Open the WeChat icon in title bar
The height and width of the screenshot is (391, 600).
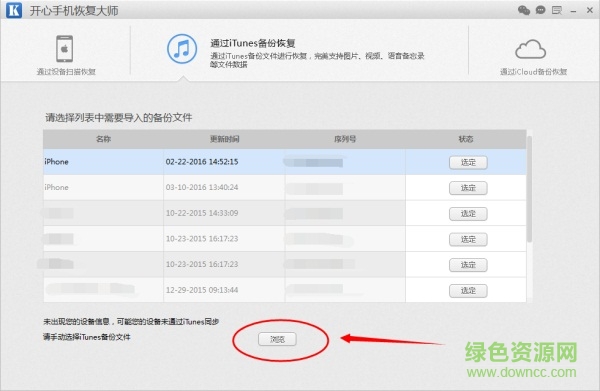(524, 10)
